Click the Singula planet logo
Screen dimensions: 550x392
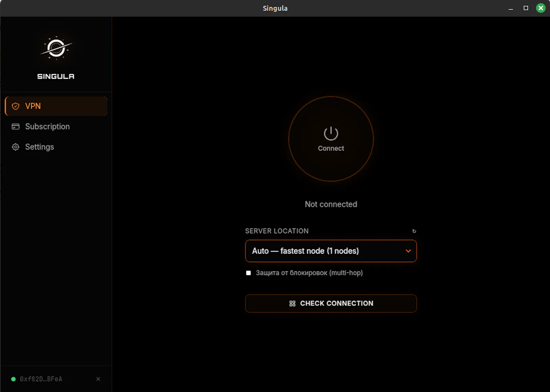[56, 48]
